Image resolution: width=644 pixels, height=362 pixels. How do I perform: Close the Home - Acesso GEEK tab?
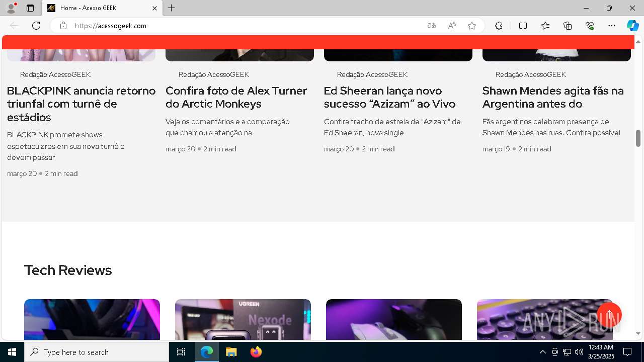click(x=154, y=8)
